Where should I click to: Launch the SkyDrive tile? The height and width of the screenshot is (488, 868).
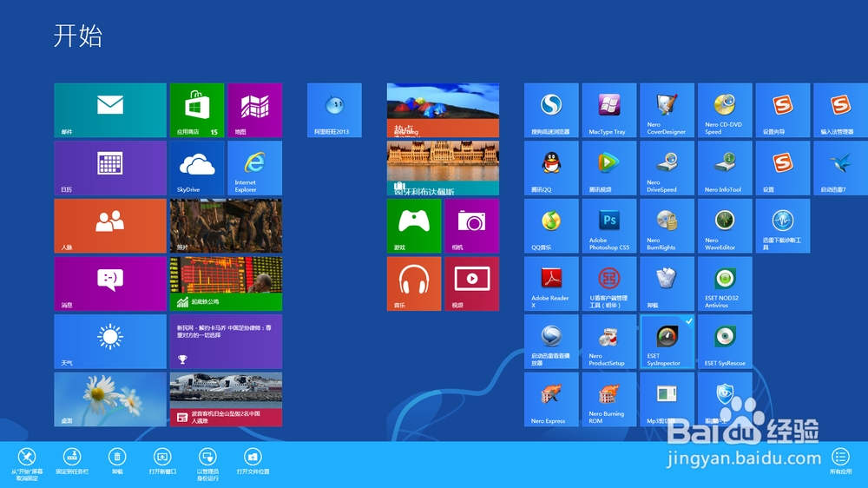pyautogui.click(x=197, y=168)
